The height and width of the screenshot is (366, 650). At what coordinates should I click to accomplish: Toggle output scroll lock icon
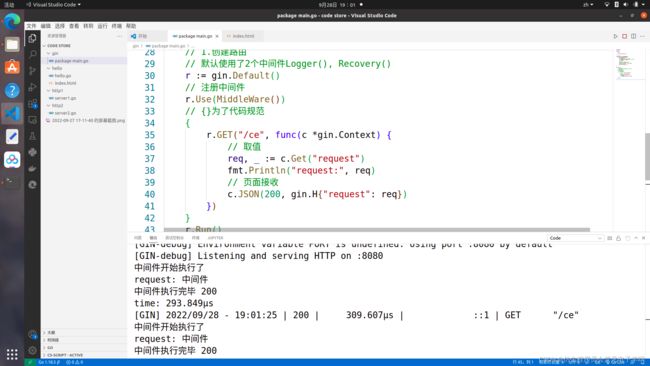tap(618, 238)
